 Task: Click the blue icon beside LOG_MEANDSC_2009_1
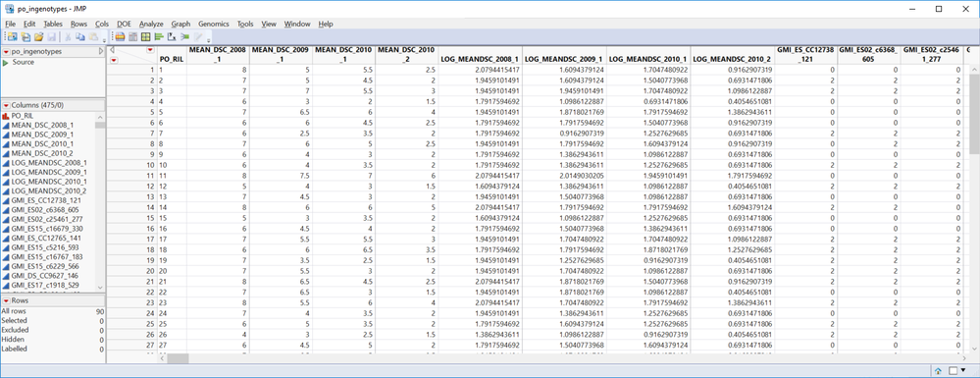point(6,172)
